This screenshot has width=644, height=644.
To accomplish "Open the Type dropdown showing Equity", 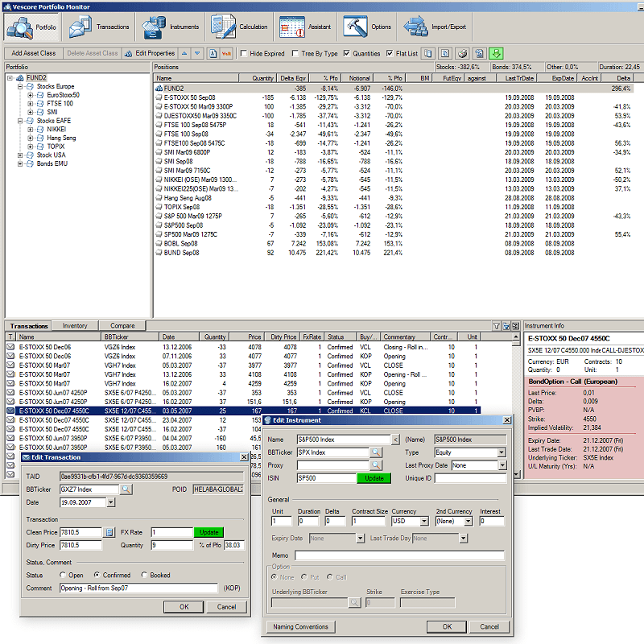I will click(x=501, y=452).
